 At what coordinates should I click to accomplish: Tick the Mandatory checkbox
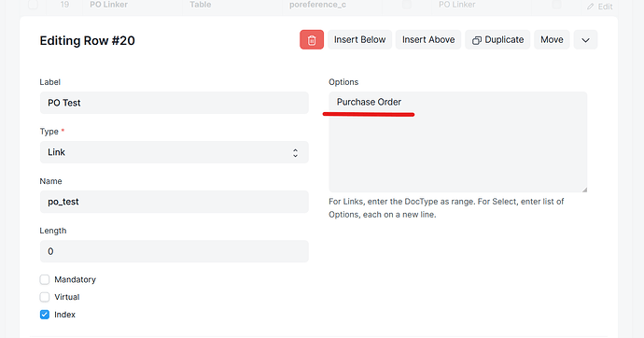click(x=45, y=280)
